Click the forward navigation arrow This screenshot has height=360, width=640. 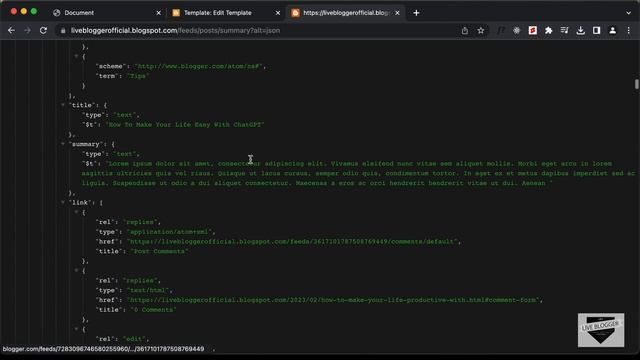pyautogui.click(x=27, y=31)
